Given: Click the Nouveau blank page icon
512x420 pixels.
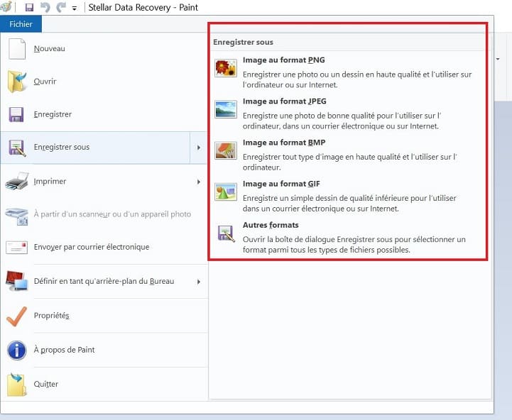Looking at the screenshot, I should point(16,49).
